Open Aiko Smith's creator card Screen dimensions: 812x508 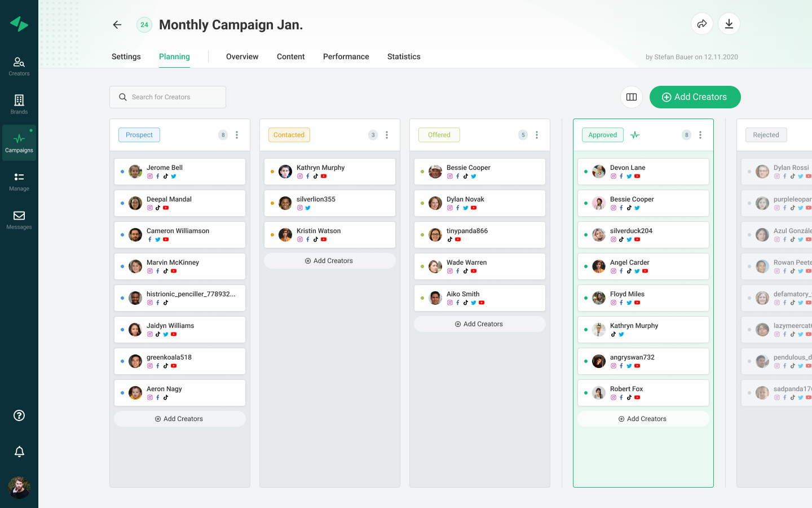(x=480, y=298)
